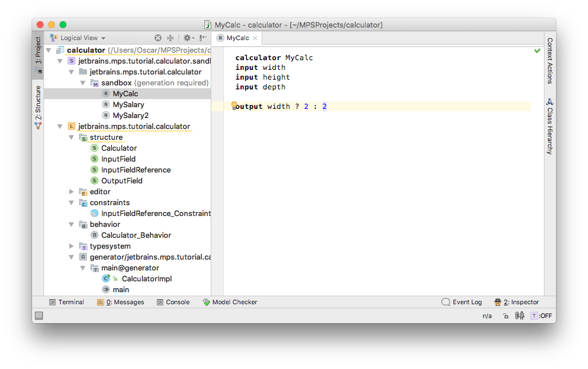588x369 pixels.
Task: Toggle the T:OFF type-checking indicator
Action: pyautogui.click(x=541, y=316)
